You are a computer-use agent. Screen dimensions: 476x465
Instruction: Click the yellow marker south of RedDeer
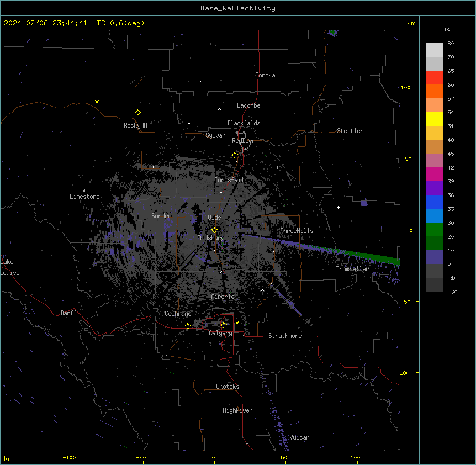tap(235, 155)
